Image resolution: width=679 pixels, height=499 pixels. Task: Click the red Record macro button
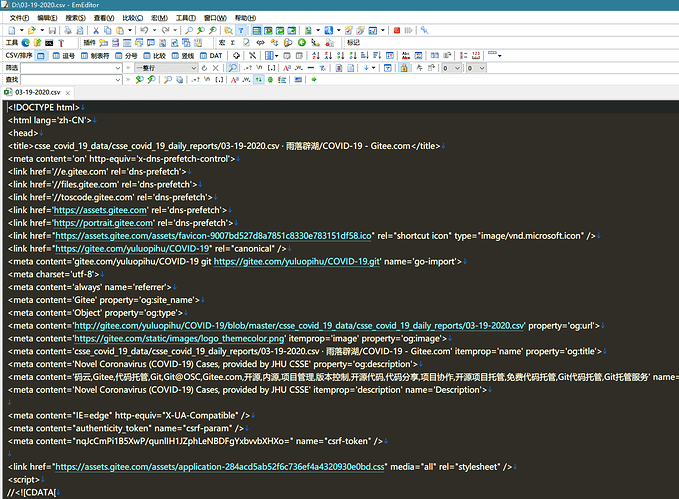396,31
